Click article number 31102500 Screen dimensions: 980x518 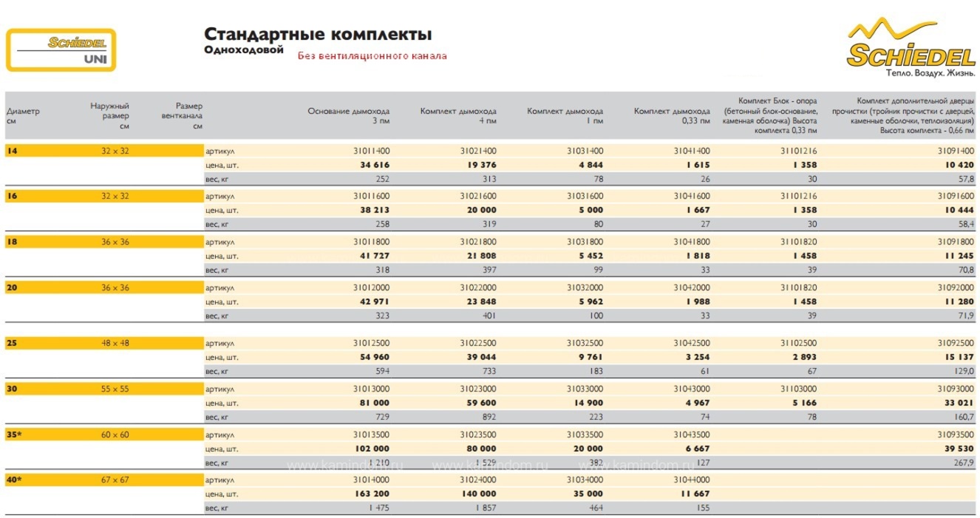coord(799,344)
